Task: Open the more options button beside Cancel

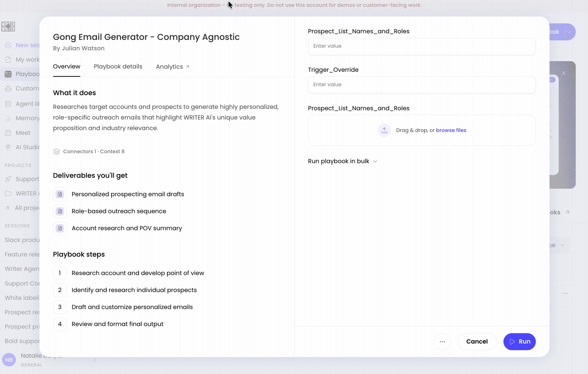Action: point(442,341)
